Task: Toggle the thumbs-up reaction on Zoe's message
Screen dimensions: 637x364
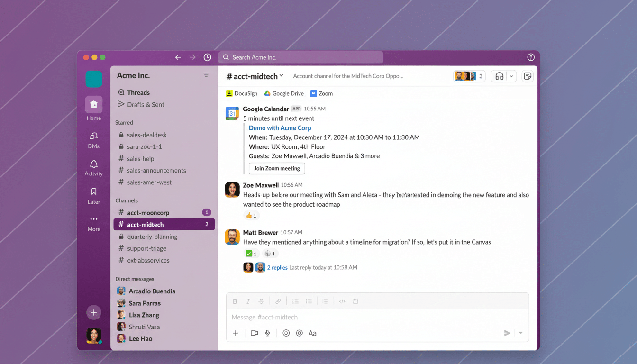Action: pos(251,215)
